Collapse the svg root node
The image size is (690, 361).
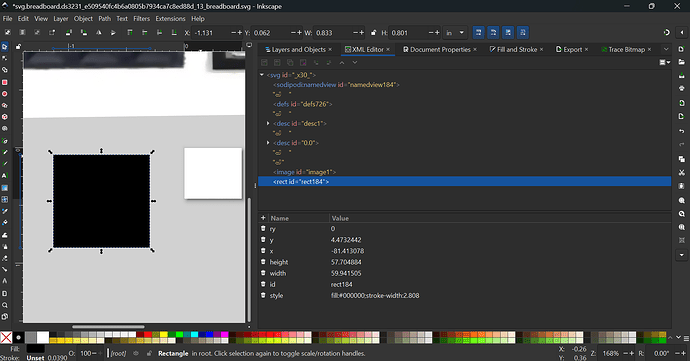point(262,75)
